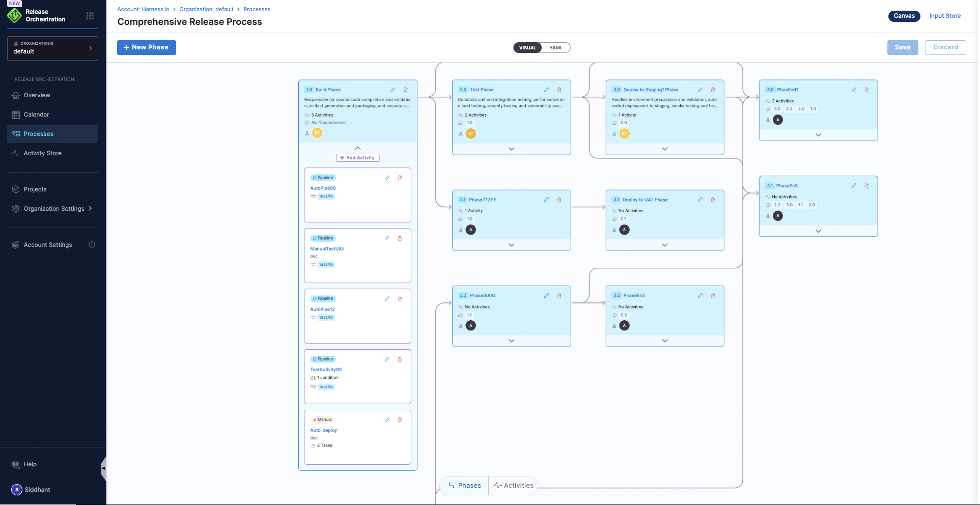Open the Processes breadcrumb link

[257, 10]
